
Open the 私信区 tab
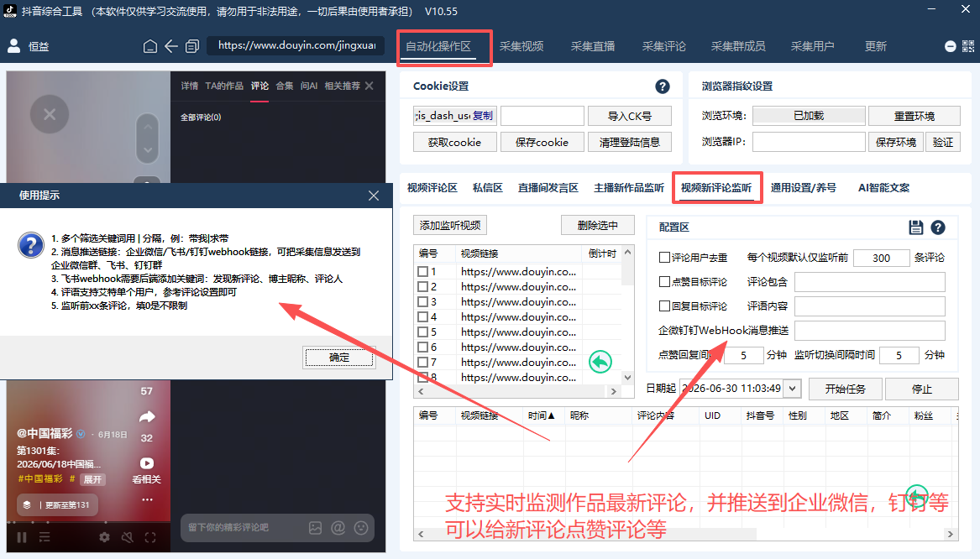click(488, 187)
